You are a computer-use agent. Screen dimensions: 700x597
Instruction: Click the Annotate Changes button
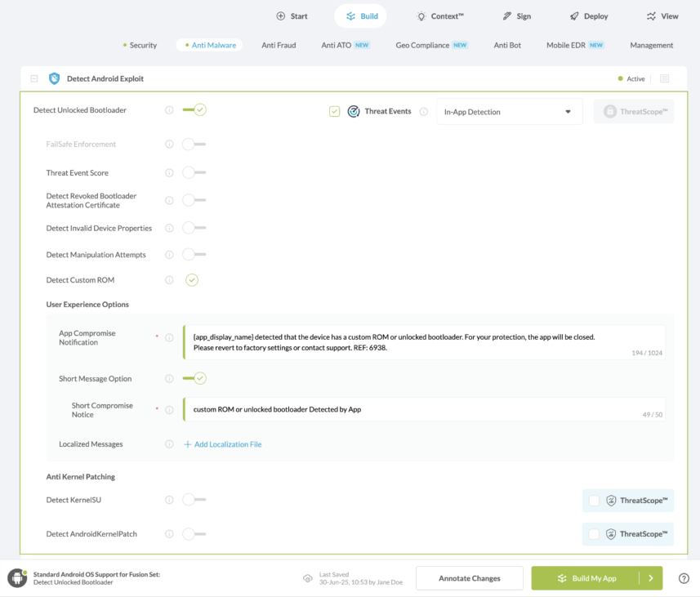pos(469,578)
